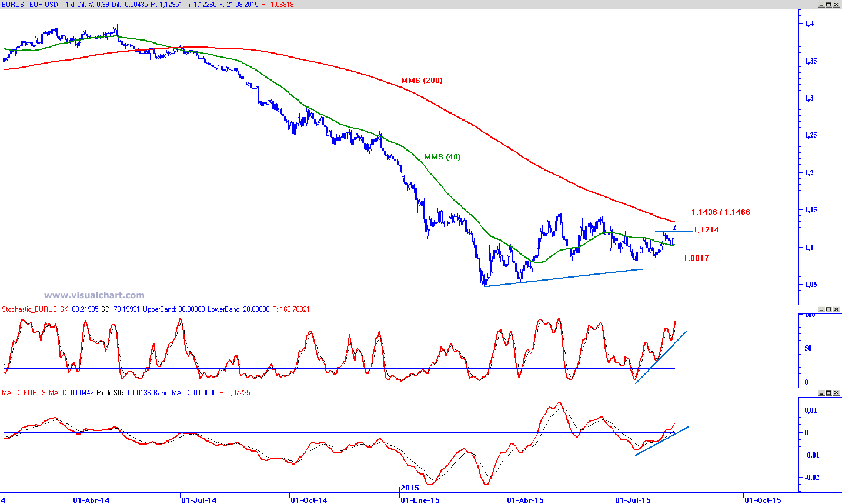The height and width of the screenshot is (504, 842).
Task: Click the 1,25 price axis value
Action: [811, 135]
